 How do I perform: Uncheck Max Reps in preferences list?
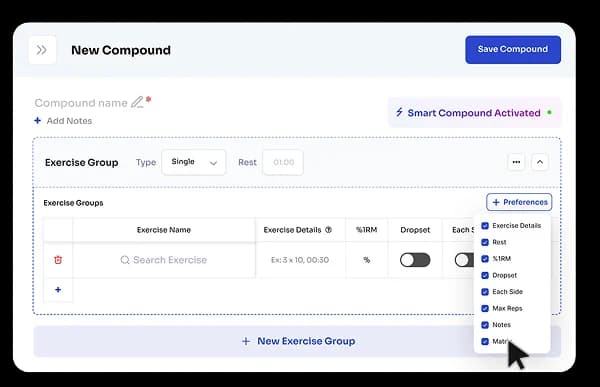coord(485,308)
